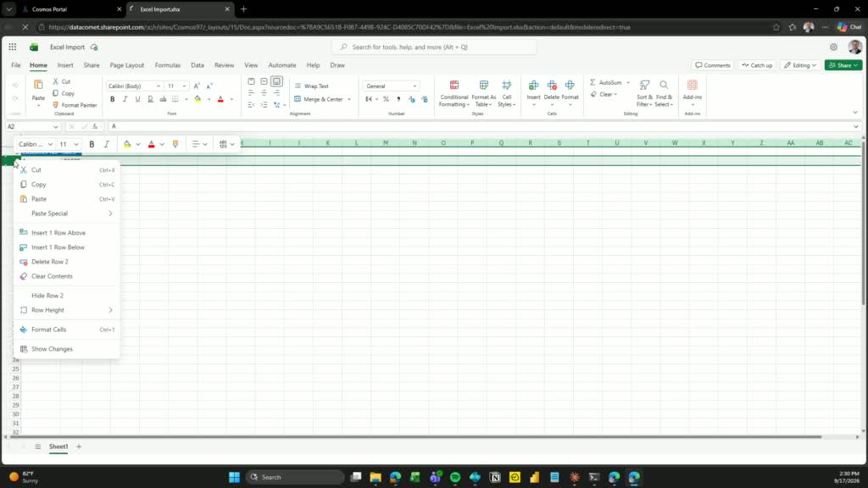Open settings gear in Excel header
The width and height of the screenshot is (868, 488).
[x=833, y=47]
